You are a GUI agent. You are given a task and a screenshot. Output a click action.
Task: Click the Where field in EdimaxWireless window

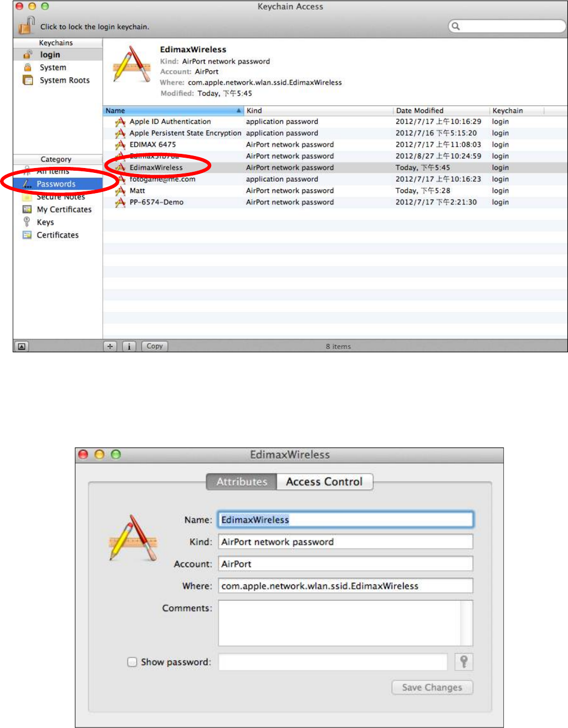(x=346, y=586)
